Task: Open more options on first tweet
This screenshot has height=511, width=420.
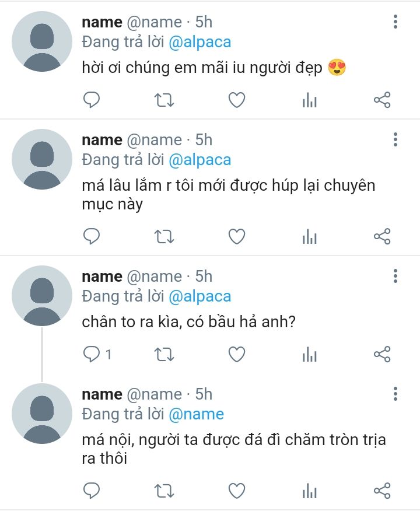Action: 395,22
